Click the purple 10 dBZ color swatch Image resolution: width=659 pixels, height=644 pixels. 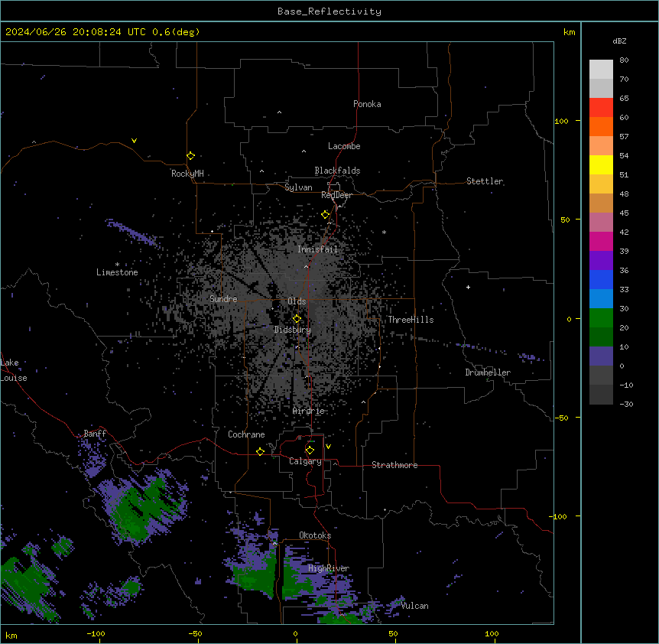click(x=601, y=356)
